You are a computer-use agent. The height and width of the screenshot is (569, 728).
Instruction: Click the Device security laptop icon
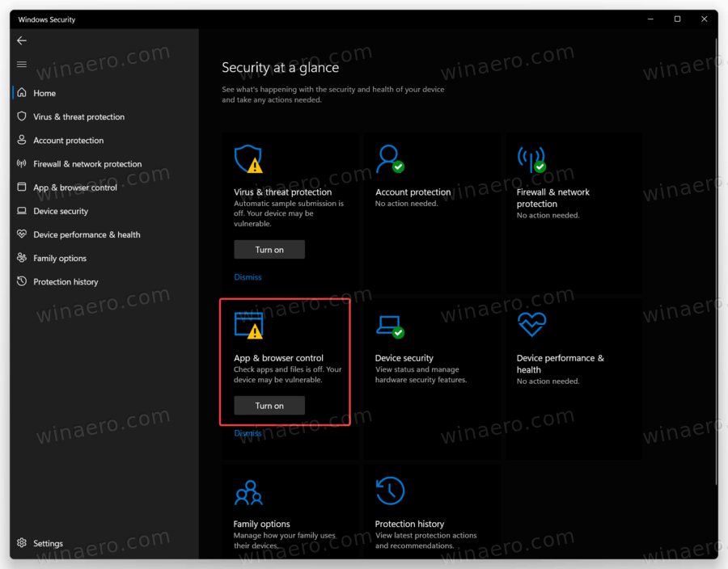point(389,324)
